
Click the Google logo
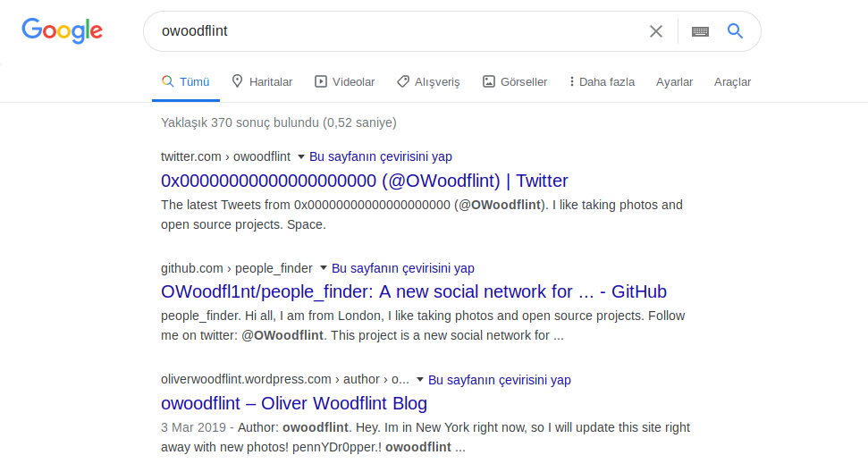[x=63, y=31]
